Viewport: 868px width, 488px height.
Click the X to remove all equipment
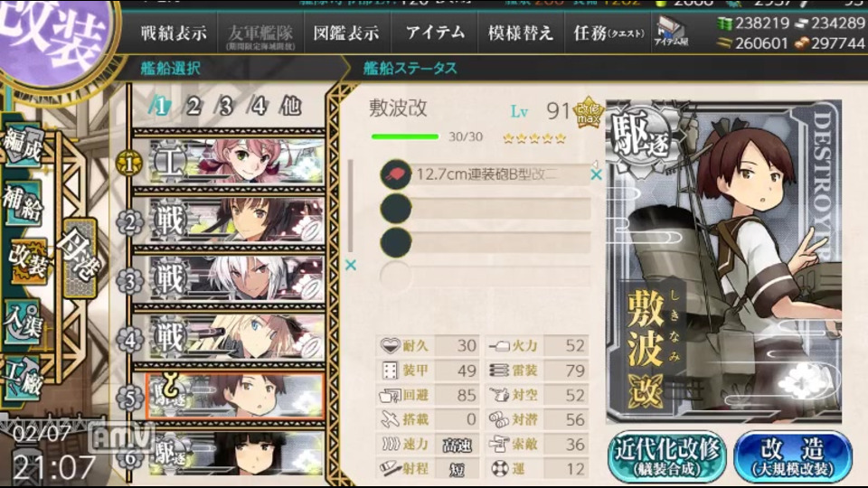click(x=351, y=265)
